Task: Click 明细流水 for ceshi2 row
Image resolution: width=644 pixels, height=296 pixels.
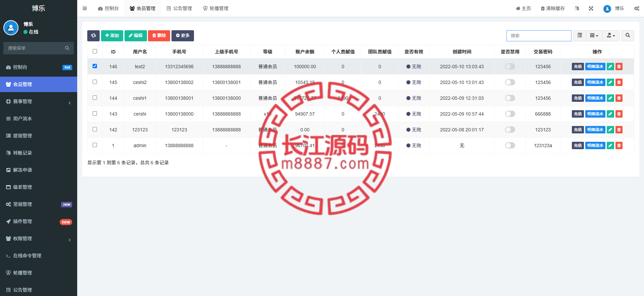Action: pos(595,82)
